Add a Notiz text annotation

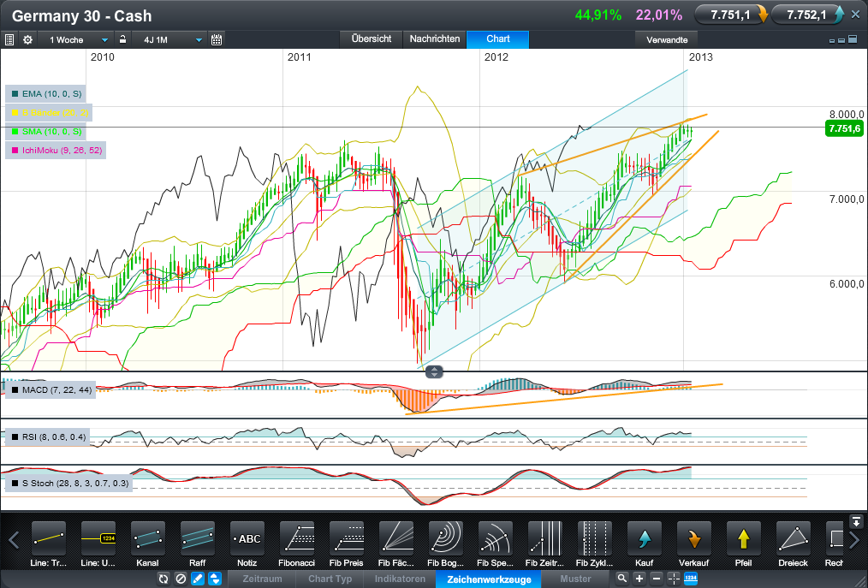248,540
